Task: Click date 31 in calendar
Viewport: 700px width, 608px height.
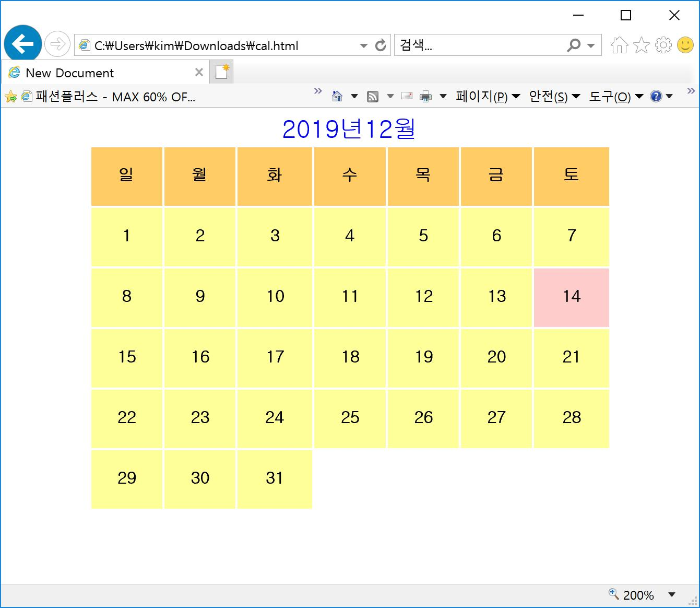Action: pos(275,479)
